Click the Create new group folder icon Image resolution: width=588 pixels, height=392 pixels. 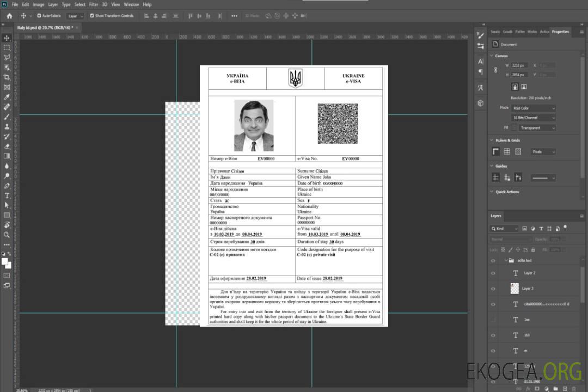(556, 389)
